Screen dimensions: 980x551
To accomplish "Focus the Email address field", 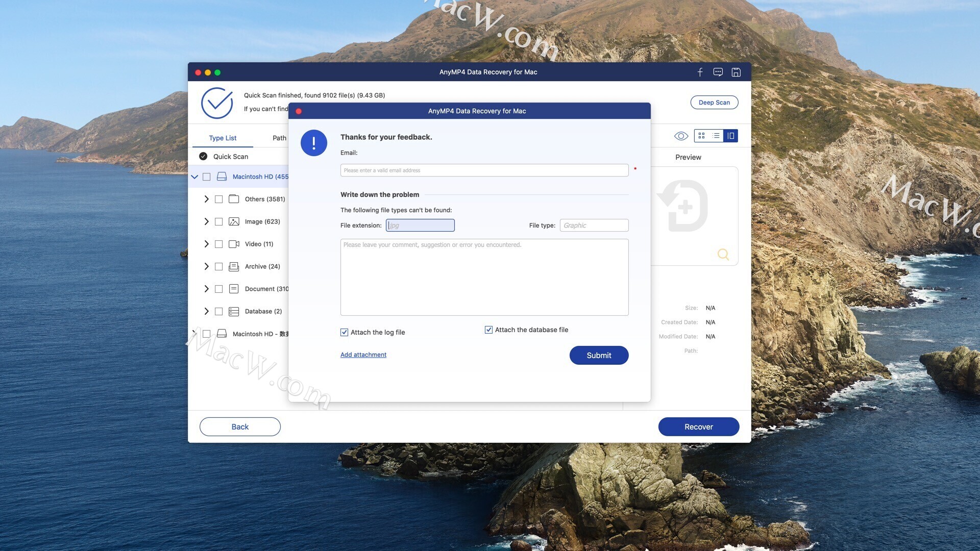I will pos(484,170).
